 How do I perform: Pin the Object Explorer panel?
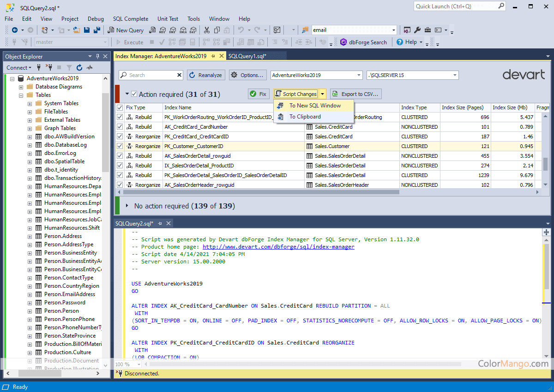click(97, 56)
